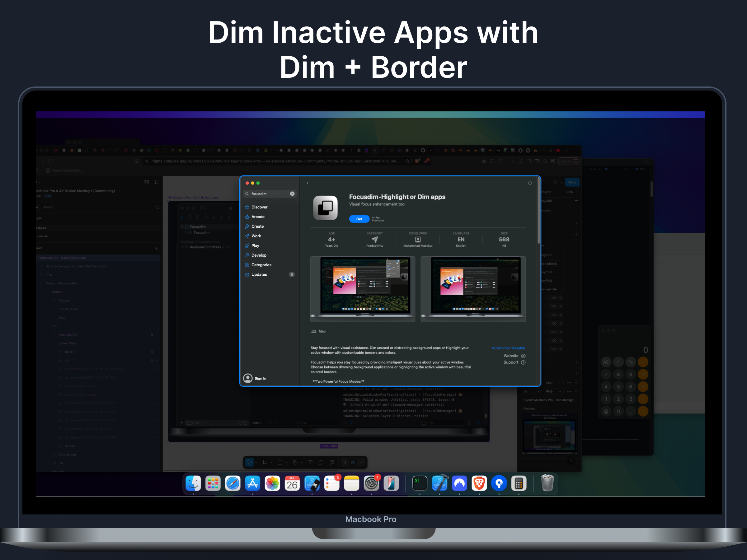The width and height of the screenshot is (747, 560).
Task: Click the Calculator equals key
Action: (x=643, y=411)
